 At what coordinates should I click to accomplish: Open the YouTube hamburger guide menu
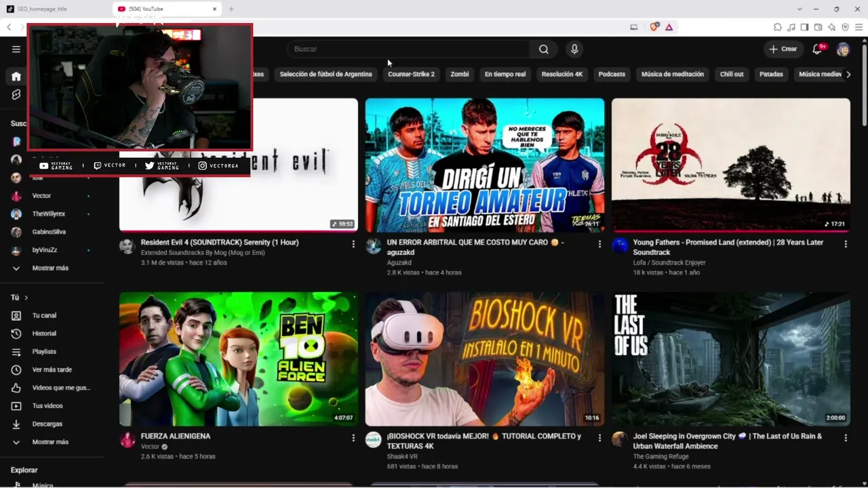click(16, 49)
